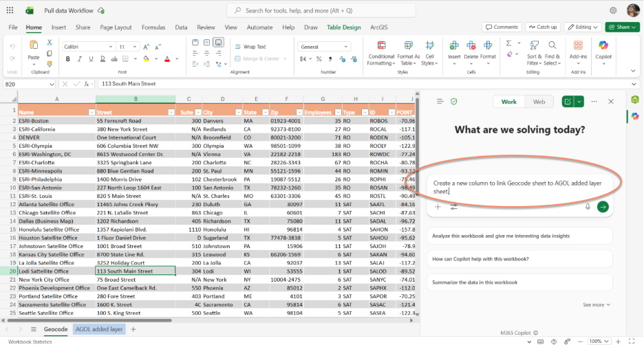Switch Copilot to Work mode
The image size is (644, 345).
pyautogui.click(x=509, y=102)
